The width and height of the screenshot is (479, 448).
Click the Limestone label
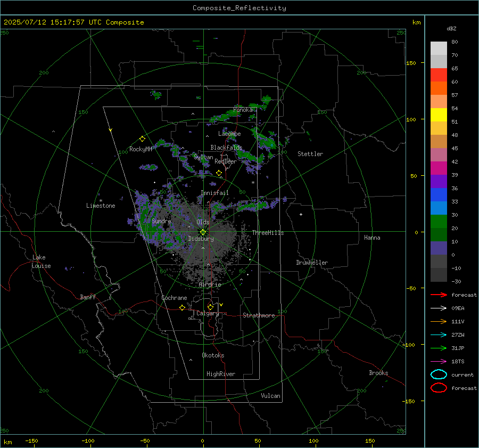point(101,206)
